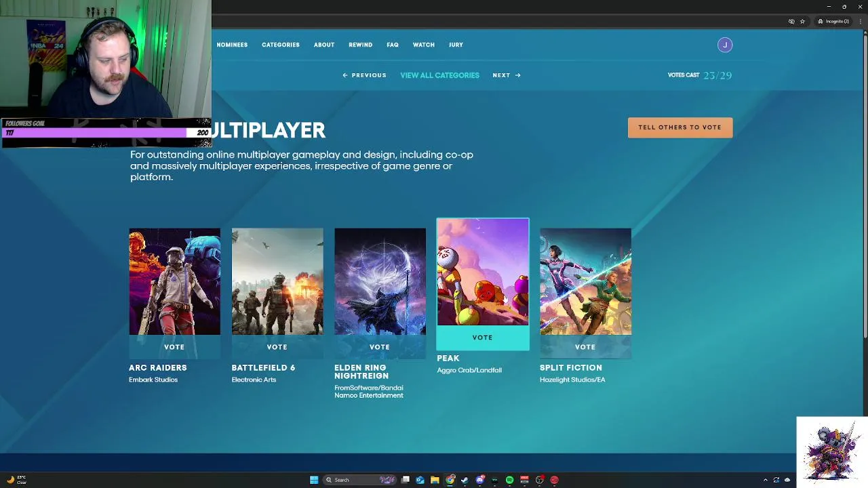Click Tell Others To Vote button
The width and height of the screenshot is (868, 488).
(680, 127)
